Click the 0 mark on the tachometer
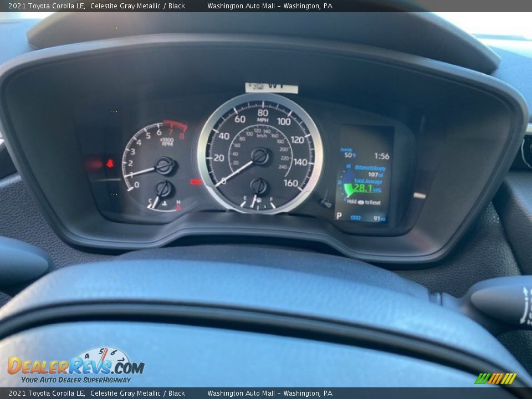Screen dimensions: 532x399 pyautogui.click(x=136, y=185)
